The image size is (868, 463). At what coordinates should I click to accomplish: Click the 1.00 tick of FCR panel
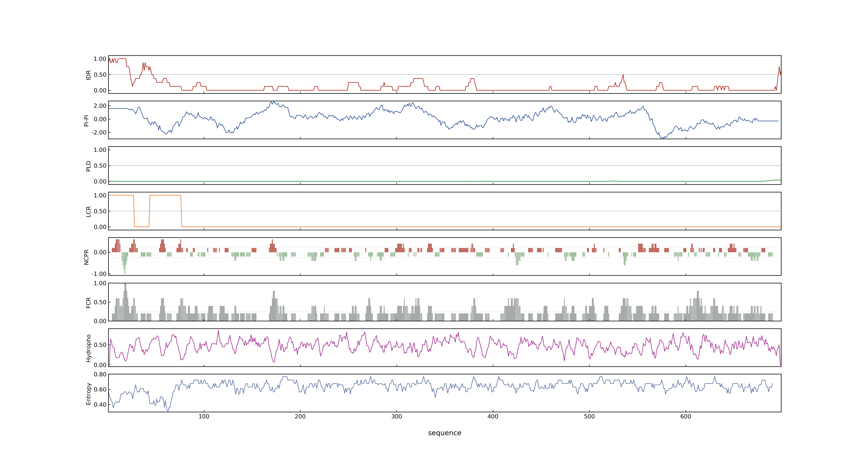tap(100, 283)
